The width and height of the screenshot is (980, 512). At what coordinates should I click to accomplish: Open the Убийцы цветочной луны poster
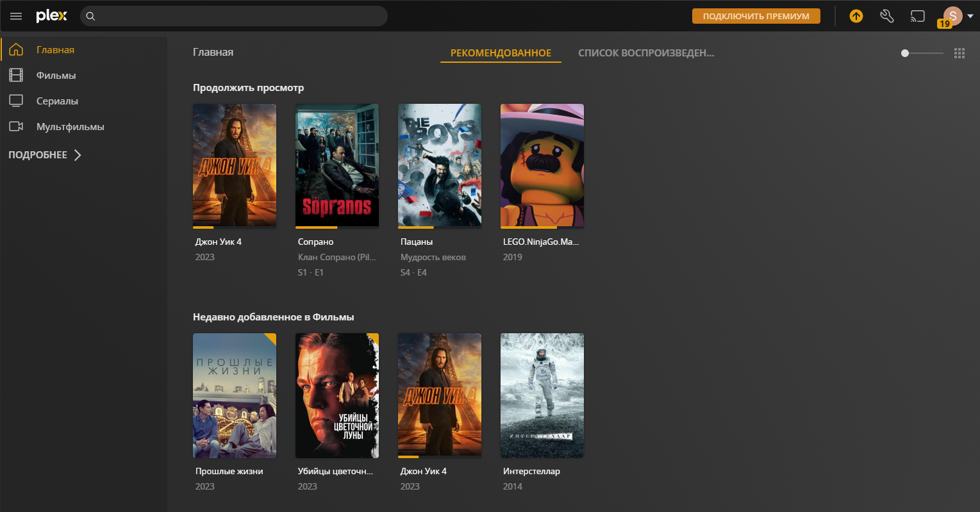coord(337,395)
